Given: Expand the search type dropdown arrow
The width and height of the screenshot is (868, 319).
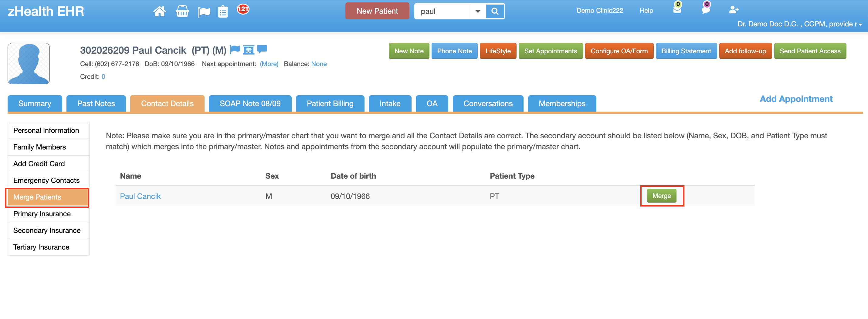Looking at the screenshot, I should pos(478,12).
